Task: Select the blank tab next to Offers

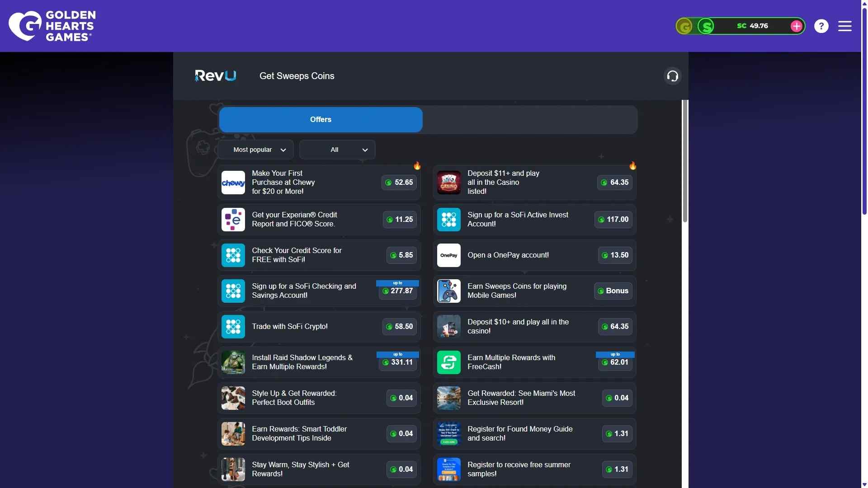Action: click(x=529, y=120)
